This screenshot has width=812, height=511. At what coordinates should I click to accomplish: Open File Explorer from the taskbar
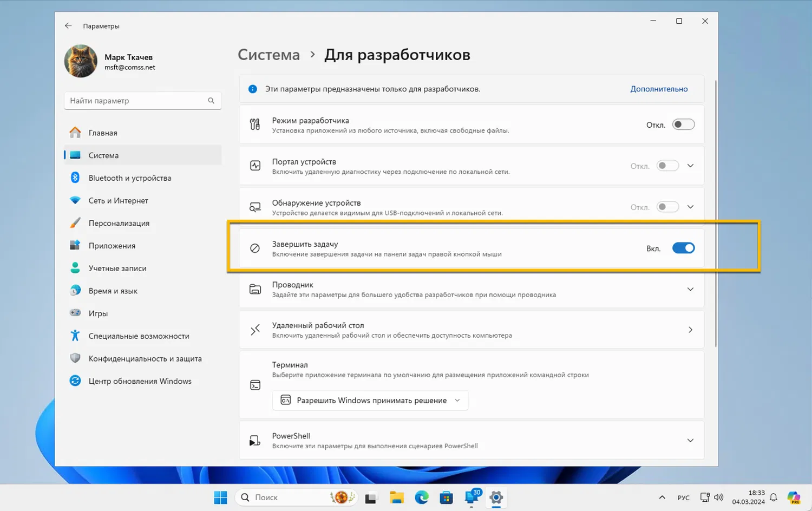coord(397,497)
